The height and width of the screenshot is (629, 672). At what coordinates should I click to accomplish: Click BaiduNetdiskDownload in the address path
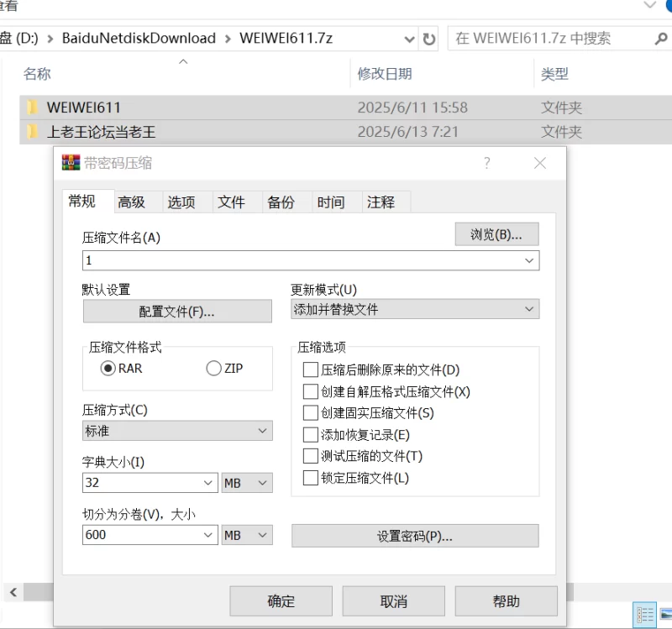[x=139, y=38]
